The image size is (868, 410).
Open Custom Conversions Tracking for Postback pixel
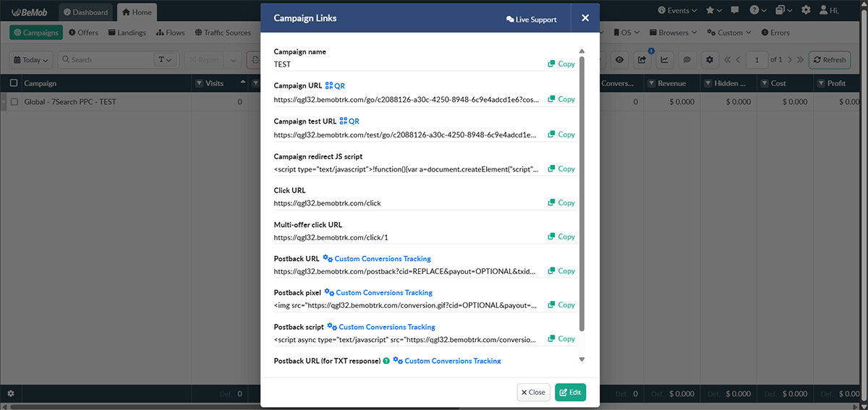(378, 293)
